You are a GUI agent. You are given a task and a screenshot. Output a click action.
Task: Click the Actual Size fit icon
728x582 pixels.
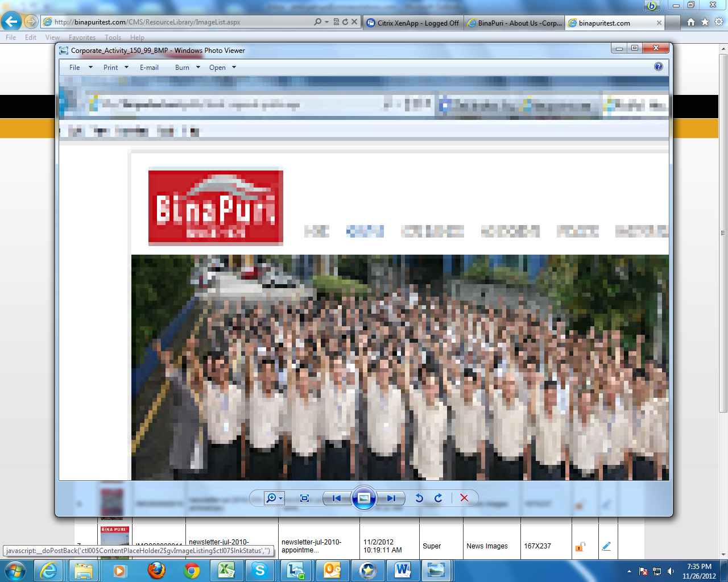pyautogui.click(x=304, y=498)
